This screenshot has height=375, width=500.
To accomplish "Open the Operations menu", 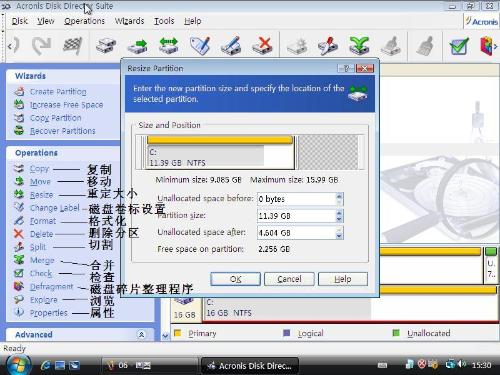I will (x=84, y=21).
